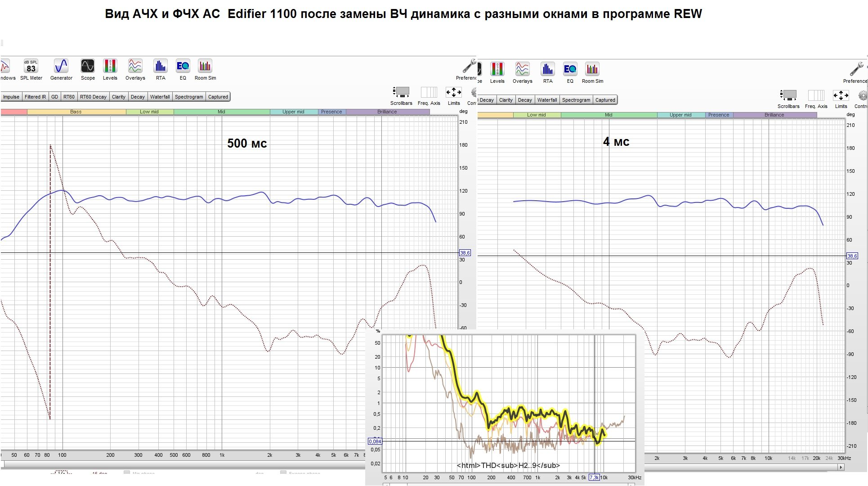
Task: Open Limits in the left graph
Action: (453, 96)
